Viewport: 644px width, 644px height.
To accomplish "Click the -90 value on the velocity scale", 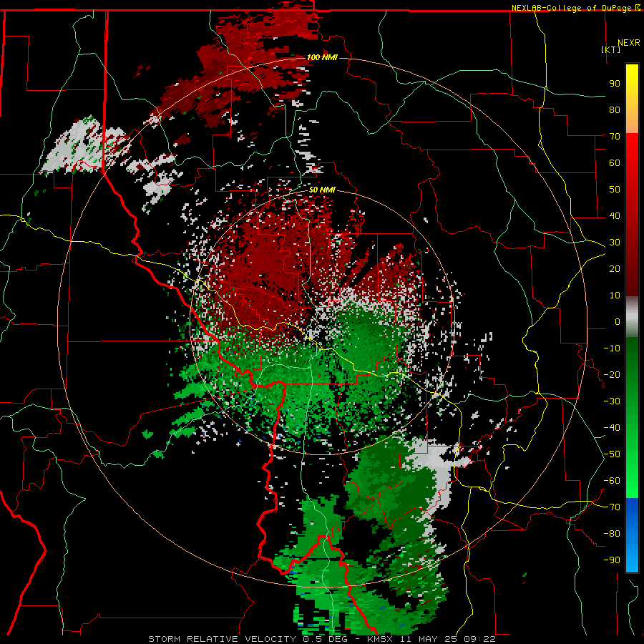I will pos(612,560).
